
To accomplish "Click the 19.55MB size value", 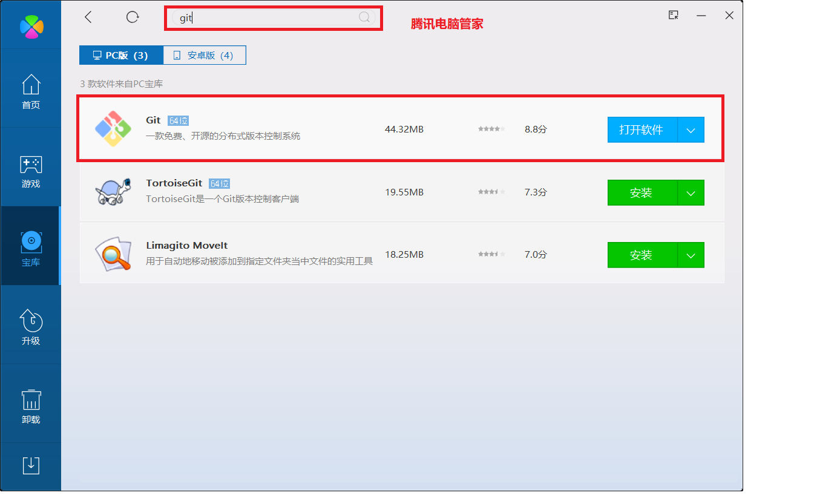I will pyautogui.click(x=404, y=192).
